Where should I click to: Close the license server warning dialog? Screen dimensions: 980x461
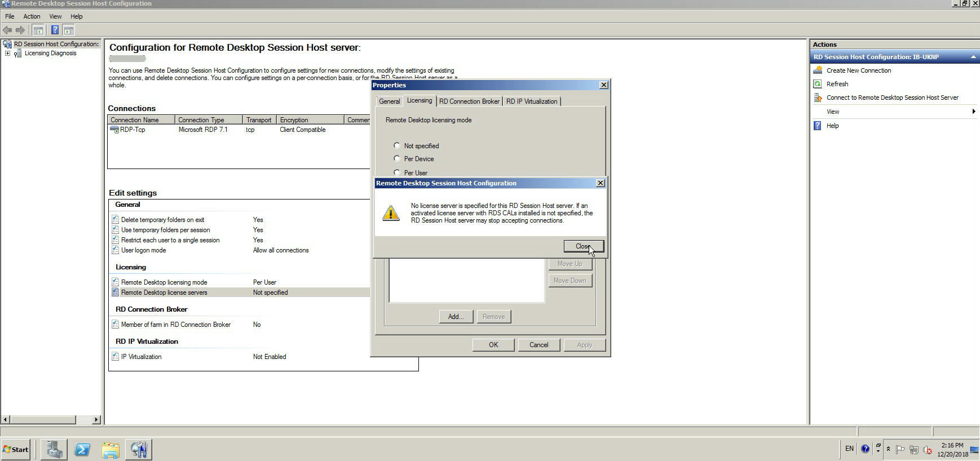(x=583, y=246)
